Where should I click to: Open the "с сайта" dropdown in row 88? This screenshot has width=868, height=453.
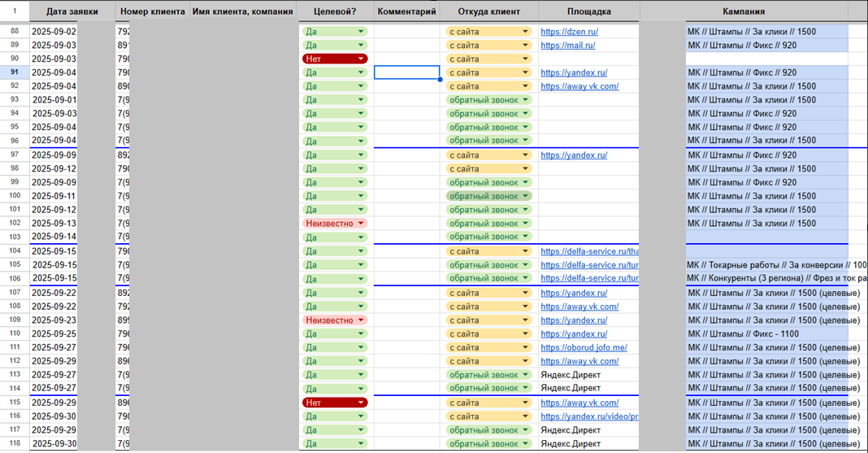[488, 32]
